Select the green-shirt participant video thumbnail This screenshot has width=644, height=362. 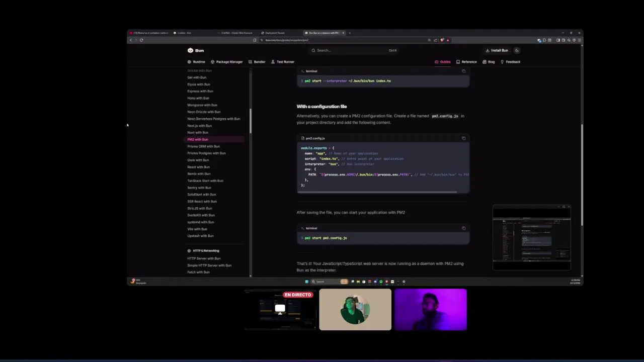tap(355, 309)
